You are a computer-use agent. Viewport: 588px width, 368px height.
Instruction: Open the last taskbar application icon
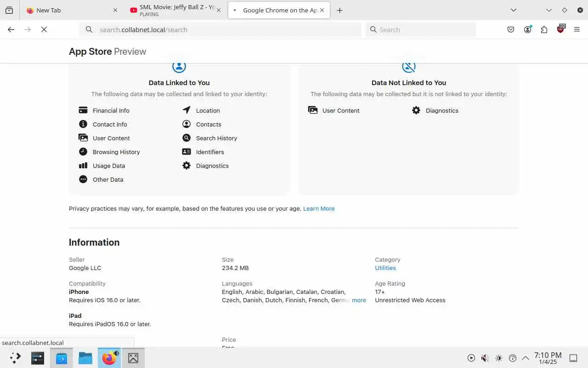tap(133, 358)
